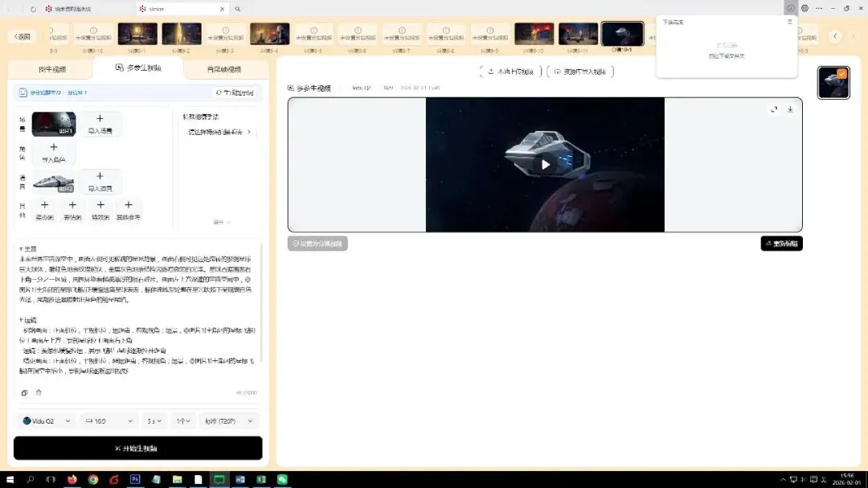Click the generate prompt button
This screenshot has width=868, height=488.
pos(235,92)
